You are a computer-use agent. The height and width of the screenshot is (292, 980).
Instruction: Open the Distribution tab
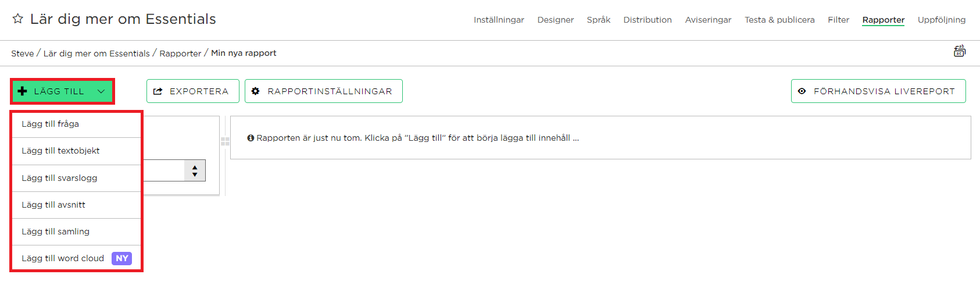tap(648, 20)
